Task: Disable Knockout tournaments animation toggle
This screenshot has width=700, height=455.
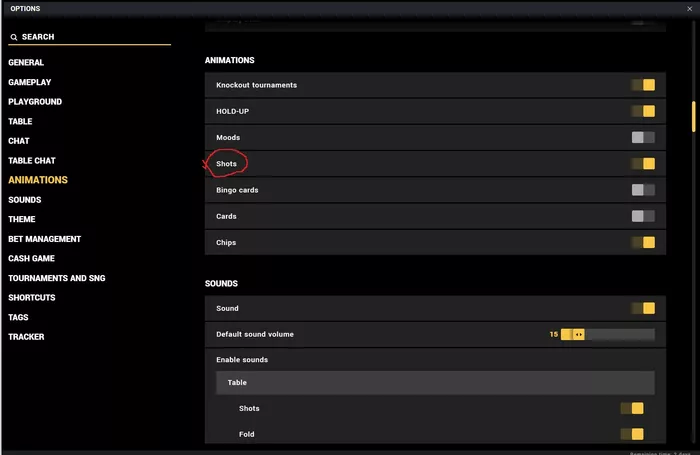Action: 643,85
